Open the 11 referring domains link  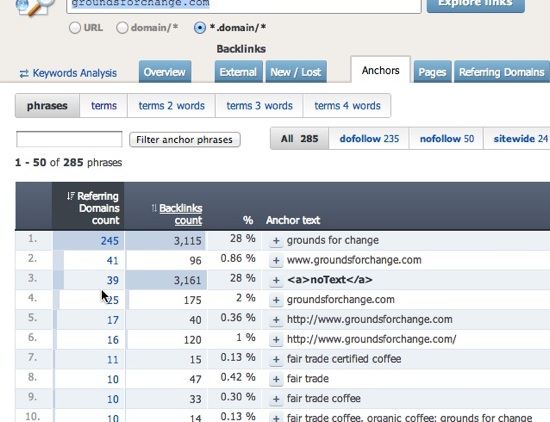point(113,360)
